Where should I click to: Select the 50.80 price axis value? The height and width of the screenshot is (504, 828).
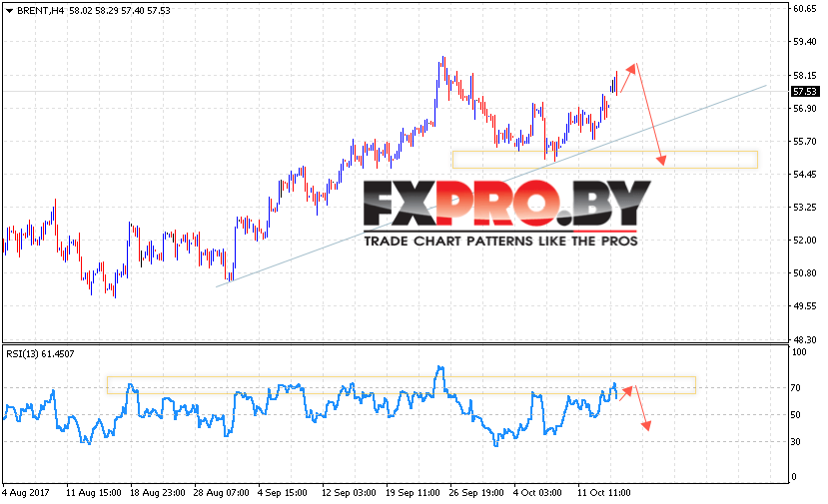click(x=805, y=273)
